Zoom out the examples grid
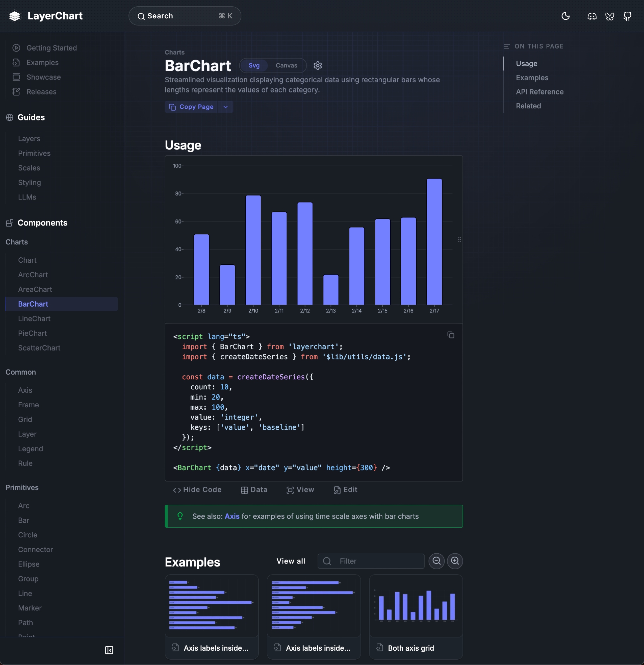This screenshot has height=665, width=644. (x=436, y=561)
